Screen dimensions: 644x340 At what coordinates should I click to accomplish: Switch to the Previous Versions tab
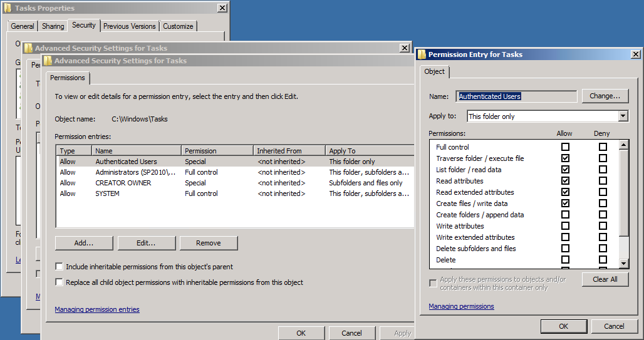click(x=129, y=26)
